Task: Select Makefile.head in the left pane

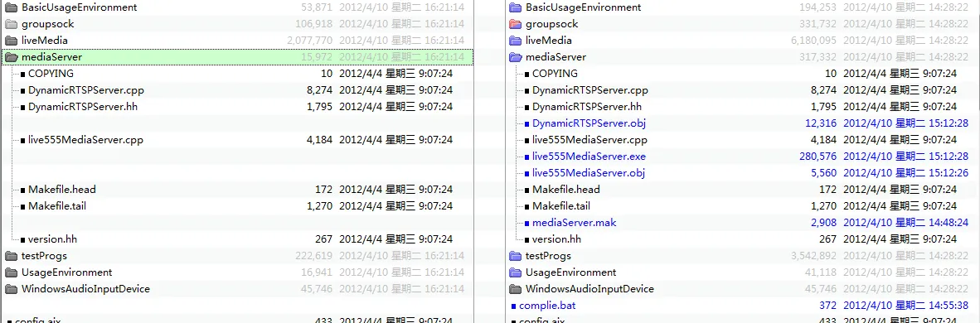Action: [62, 190]
